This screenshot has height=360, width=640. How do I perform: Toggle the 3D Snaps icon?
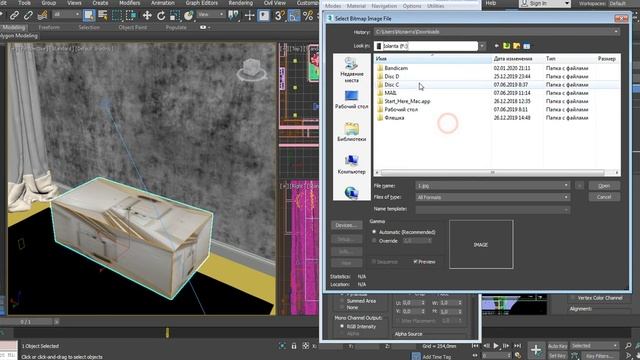[x=280, y=16]
